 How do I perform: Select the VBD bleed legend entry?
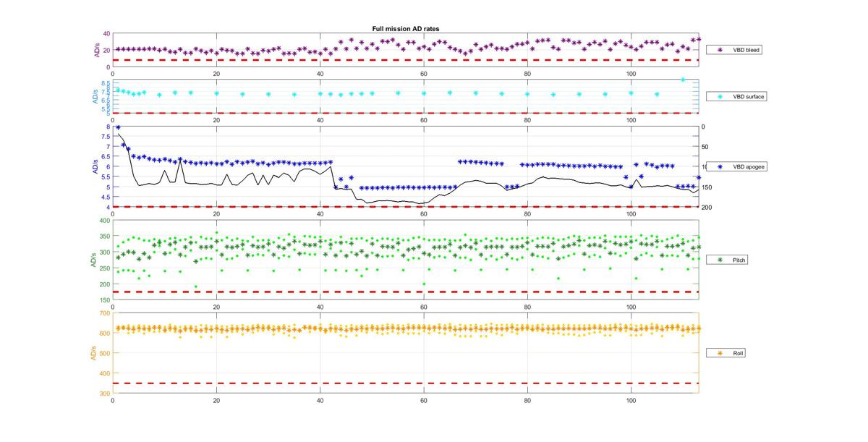tap(735, 50)
